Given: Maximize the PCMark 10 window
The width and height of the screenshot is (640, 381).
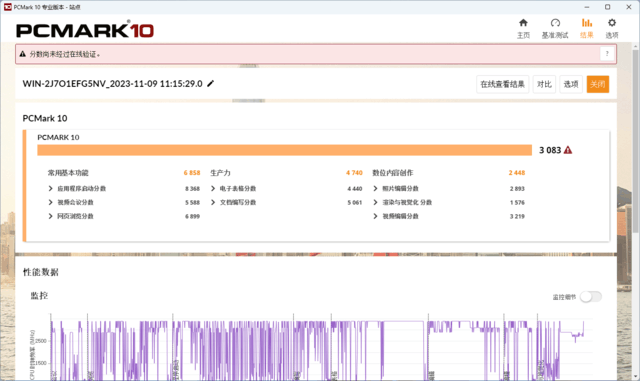Looking at the screenshot, I should (x=607, y=7).
